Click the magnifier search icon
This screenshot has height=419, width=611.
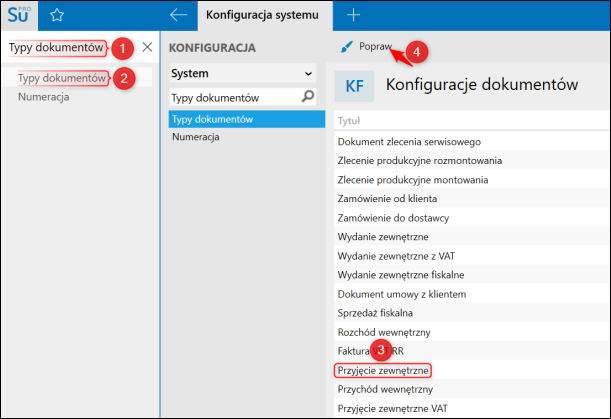(x=308, y=97)
